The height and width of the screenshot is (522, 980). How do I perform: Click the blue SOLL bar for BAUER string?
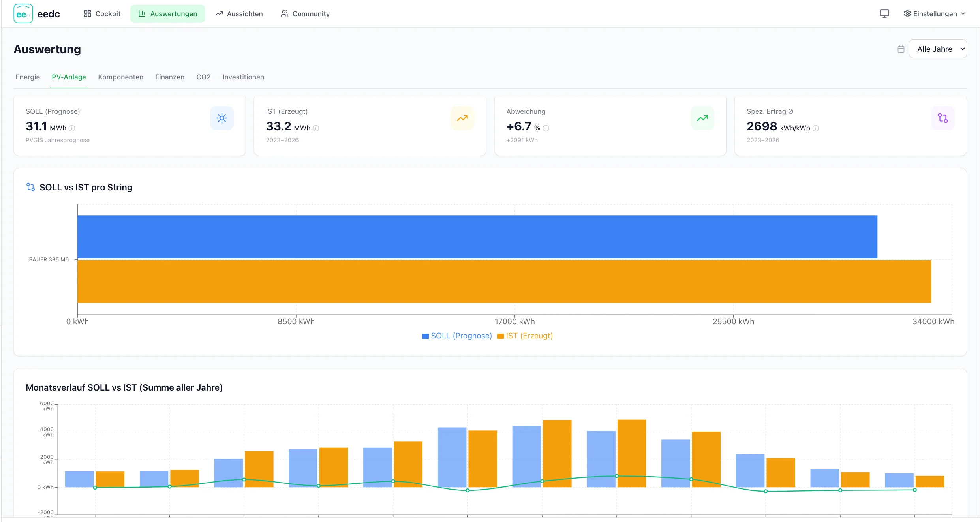pyautogui.click(x=477, y=237)
